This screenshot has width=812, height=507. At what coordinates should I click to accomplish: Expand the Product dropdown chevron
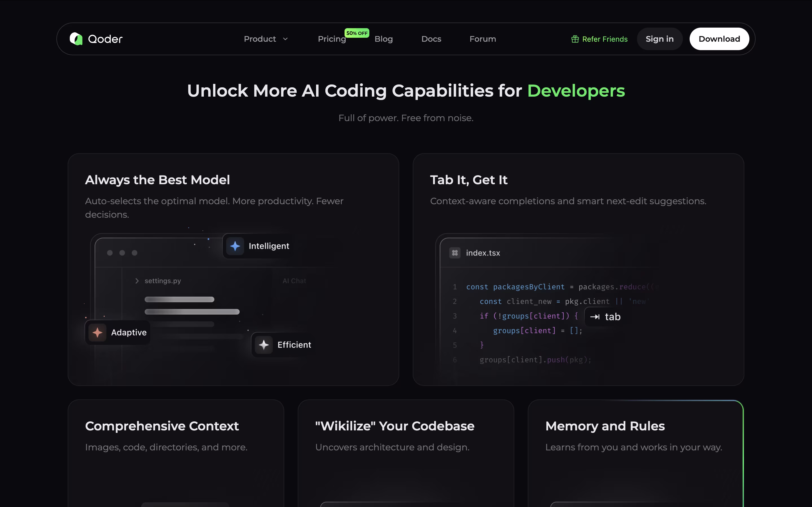286,39
